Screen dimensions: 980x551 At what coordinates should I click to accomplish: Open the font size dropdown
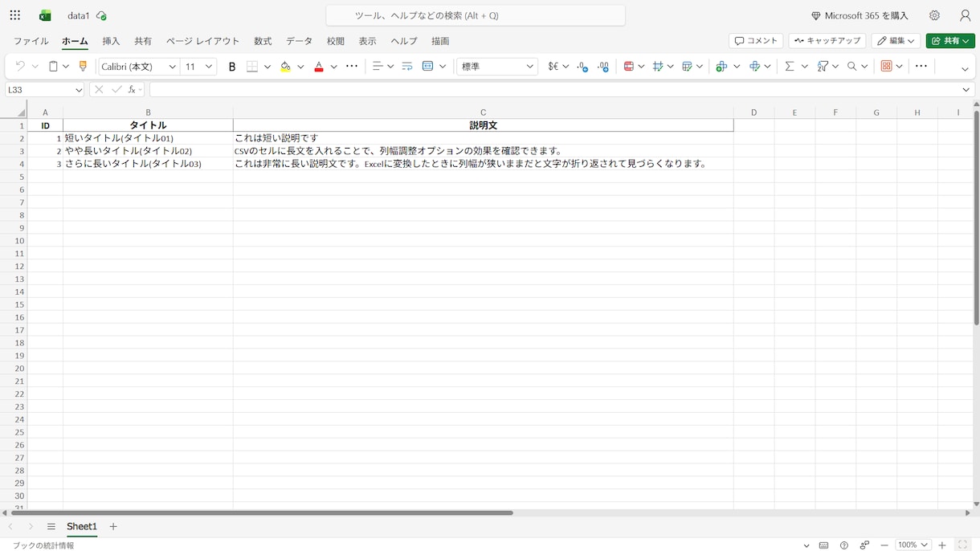(x=209, y=67)
